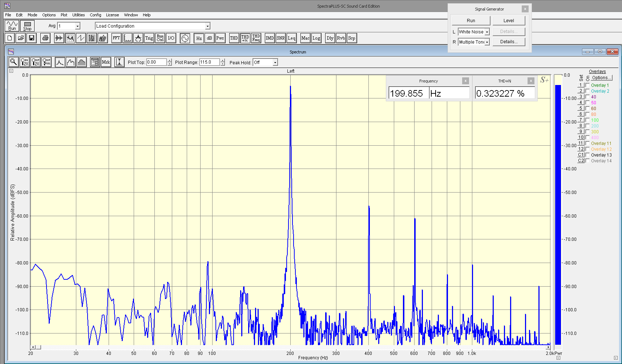Enable the Overlay 1 checkbox
Image resolution: width=622 pixels, height=364 pixels.
click(x=587, y=85)
